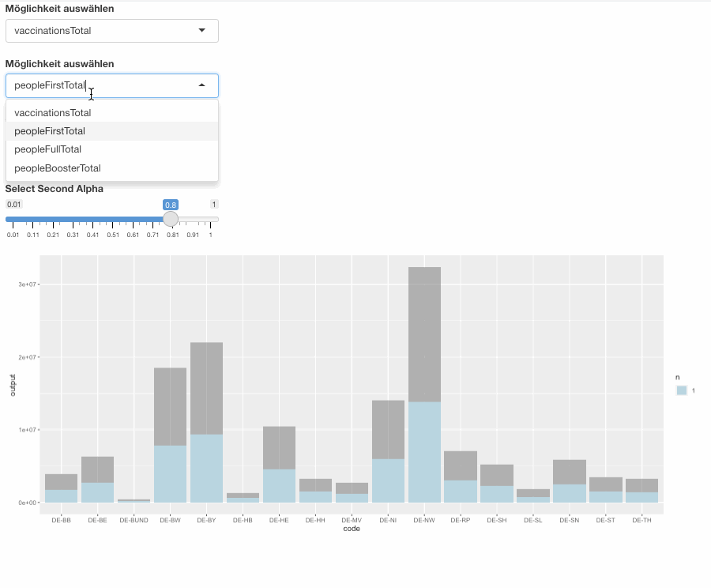Click the slider track near 0.21
The width and height of the screenshot is (711, 588).
[53, 219]
